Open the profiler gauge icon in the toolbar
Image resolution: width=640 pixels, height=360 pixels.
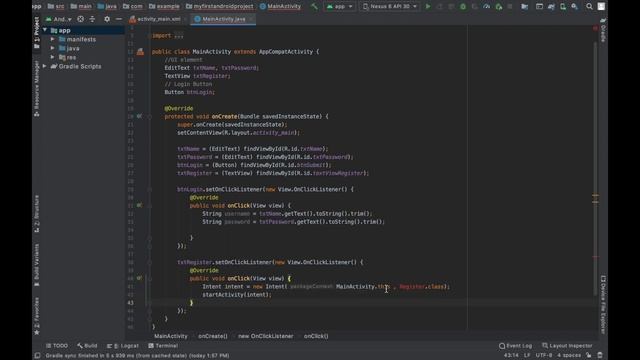tap(487, 7)
